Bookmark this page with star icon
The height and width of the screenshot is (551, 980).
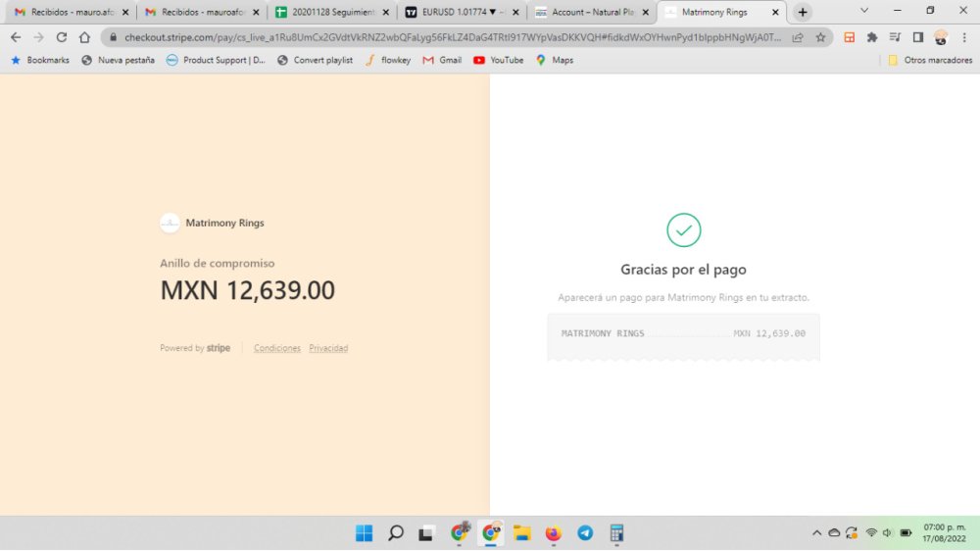click(820, 37)
